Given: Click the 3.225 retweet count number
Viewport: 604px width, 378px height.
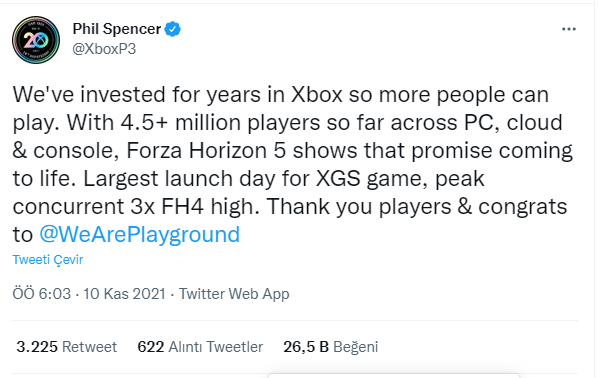Looking at the screenshot, I should (37, 347).
